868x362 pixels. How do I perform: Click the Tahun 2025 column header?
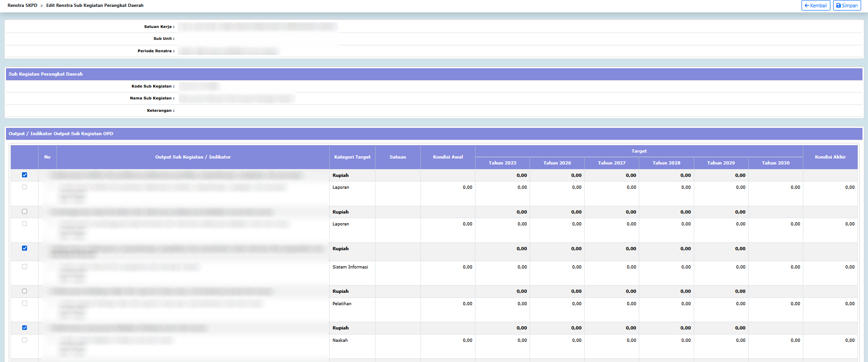(x=503, y=163)
